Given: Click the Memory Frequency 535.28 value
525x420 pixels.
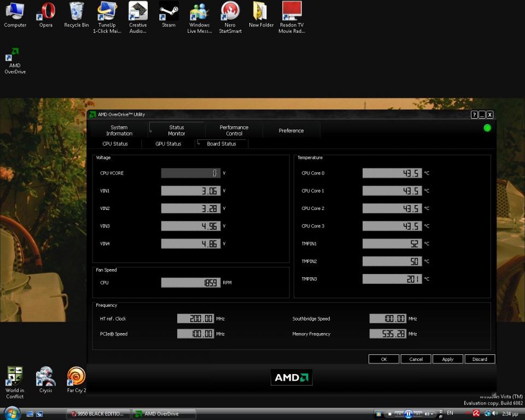Looking at the screenshot, I should (x=388, y=334).
